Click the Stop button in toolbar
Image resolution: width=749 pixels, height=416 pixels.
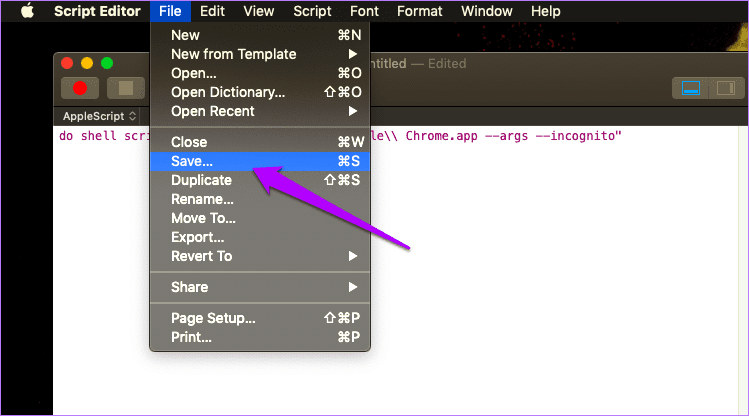click(126, 88)
